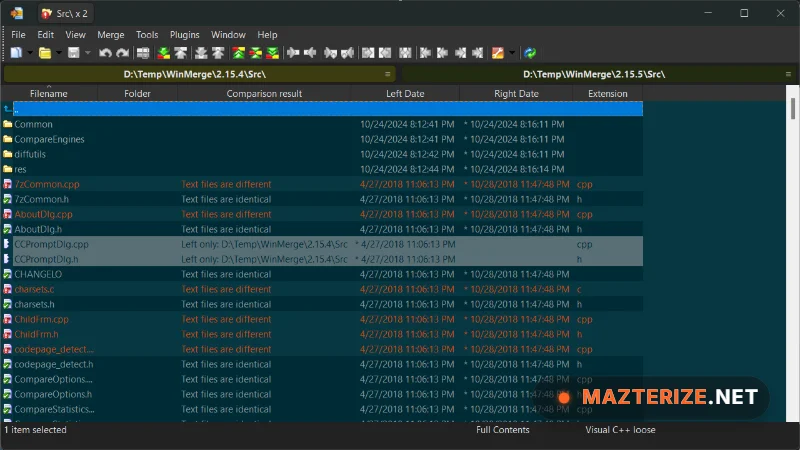Click Visual C++ loose in status bar
Screen dimensions: 800x450
tap(620, 430)
